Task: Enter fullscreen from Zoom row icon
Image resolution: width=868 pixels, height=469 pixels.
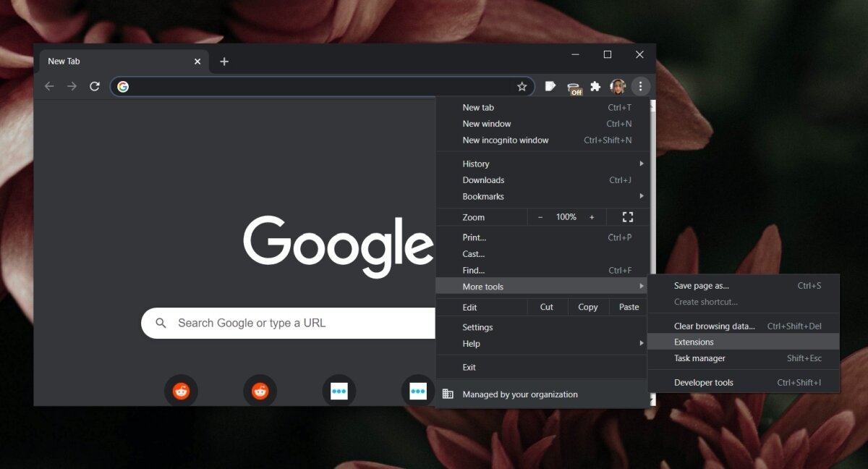Action: click(628, 217)
